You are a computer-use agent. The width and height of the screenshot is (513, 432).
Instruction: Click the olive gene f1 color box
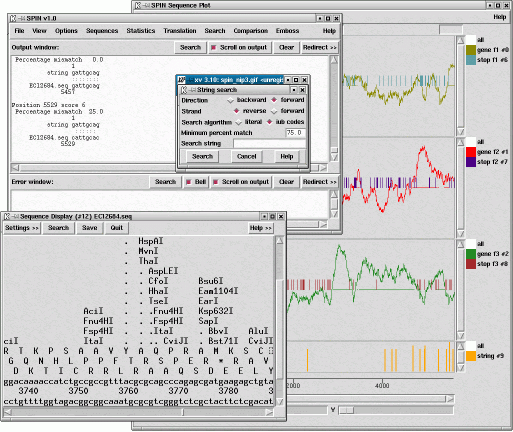pos(471,50)
